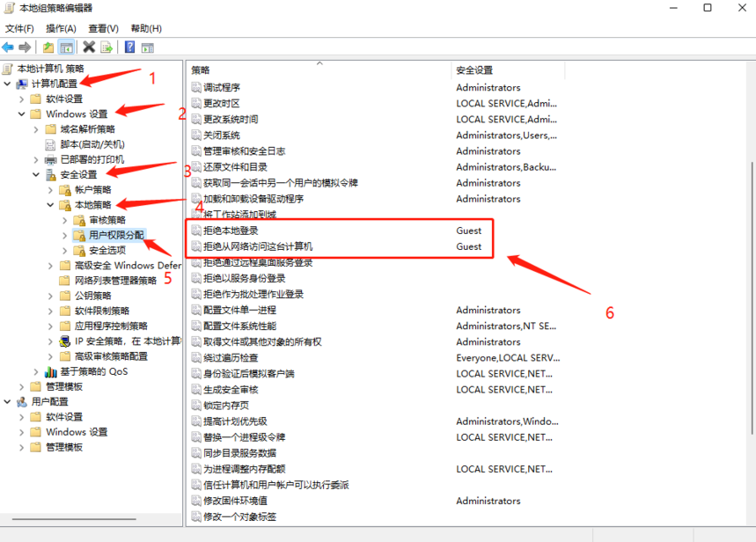Expand the 域名解析策略 node
This screenshot has height=542, width=756.
pyautogui.click(x=36, y=129)
